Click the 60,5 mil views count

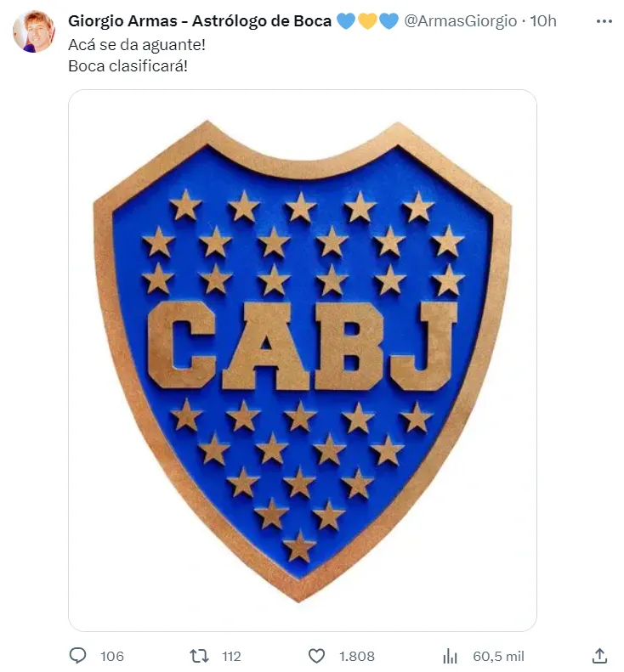coord(498,656)
